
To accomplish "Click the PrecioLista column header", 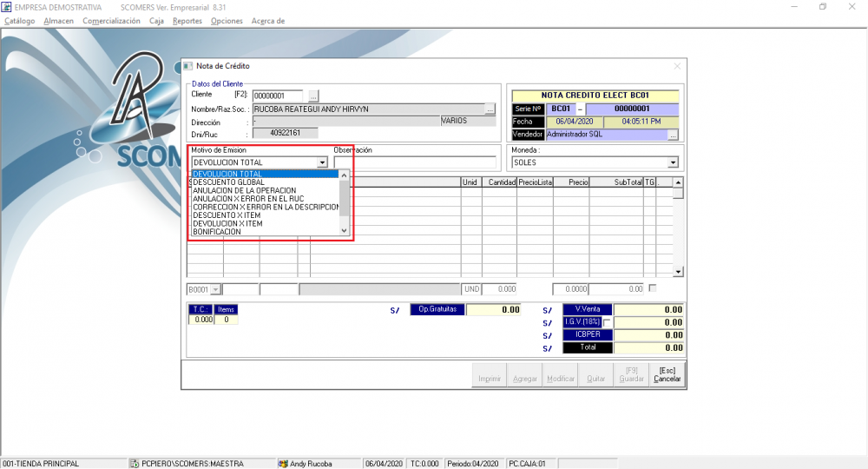I will [536, 182].
